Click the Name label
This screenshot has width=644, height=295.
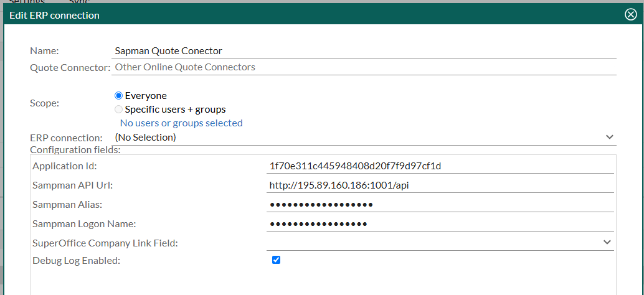pos(44,51)
